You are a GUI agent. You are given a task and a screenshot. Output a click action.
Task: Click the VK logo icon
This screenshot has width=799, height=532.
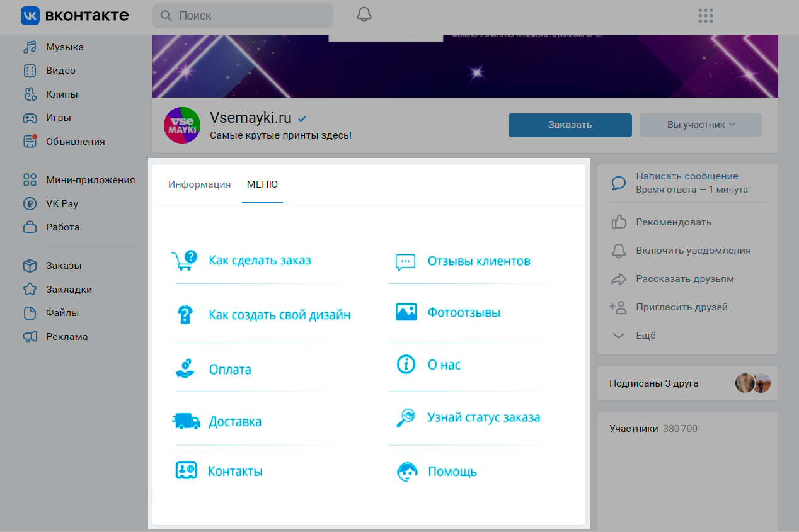[30, 16]
